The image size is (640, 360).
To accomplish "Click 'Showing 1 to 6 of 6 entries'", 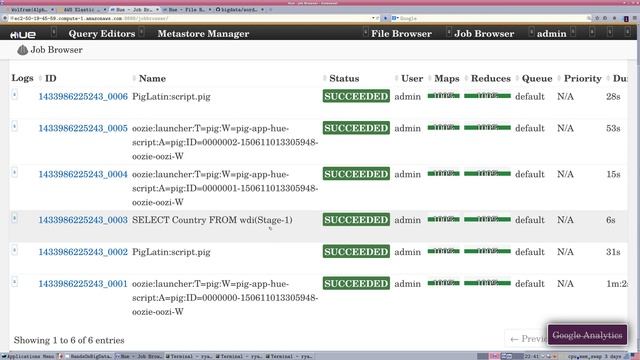I will [x=69, y=340].
